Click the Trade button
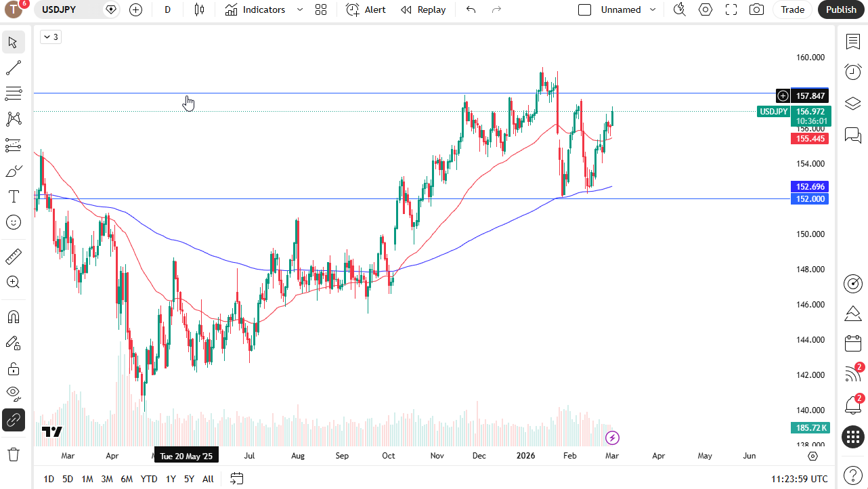 click(792, 9)
